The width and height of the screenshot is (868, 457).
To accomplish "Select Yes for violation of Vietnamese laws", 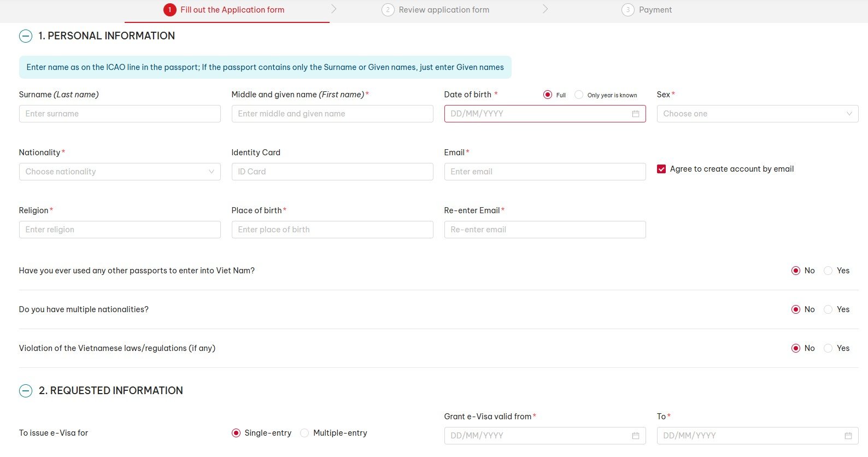I will 828,348.
